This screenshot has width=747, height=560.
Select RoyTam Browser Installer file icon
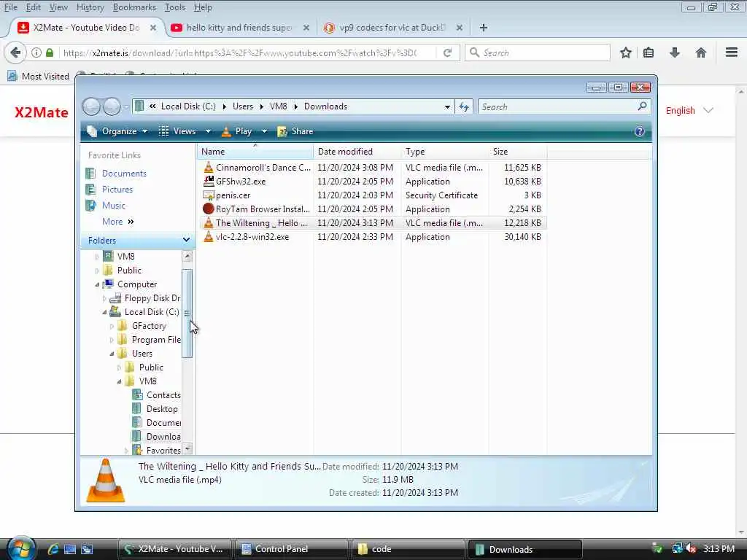pyautogui.click(x=208, y=209)
